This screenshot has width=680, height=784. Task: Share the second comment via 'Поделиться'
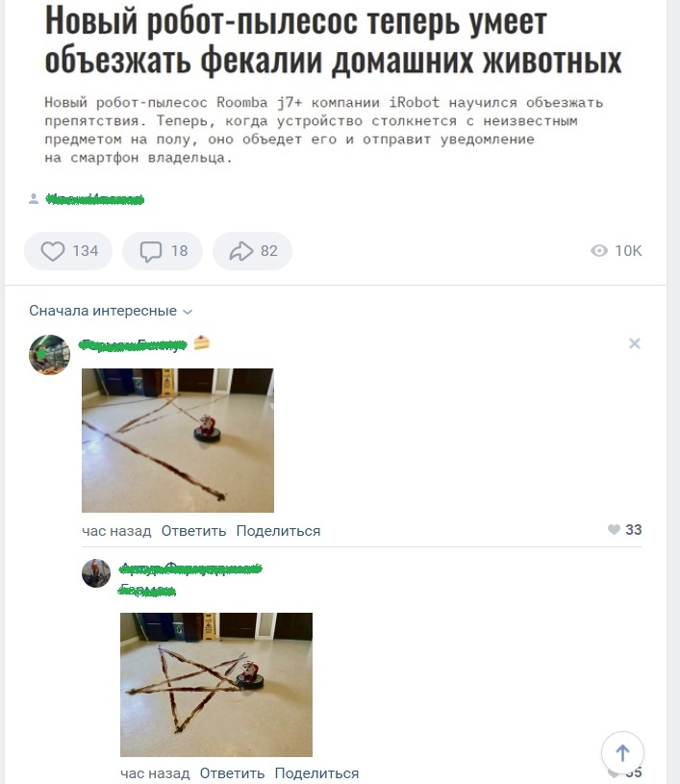tap(316, 773)
